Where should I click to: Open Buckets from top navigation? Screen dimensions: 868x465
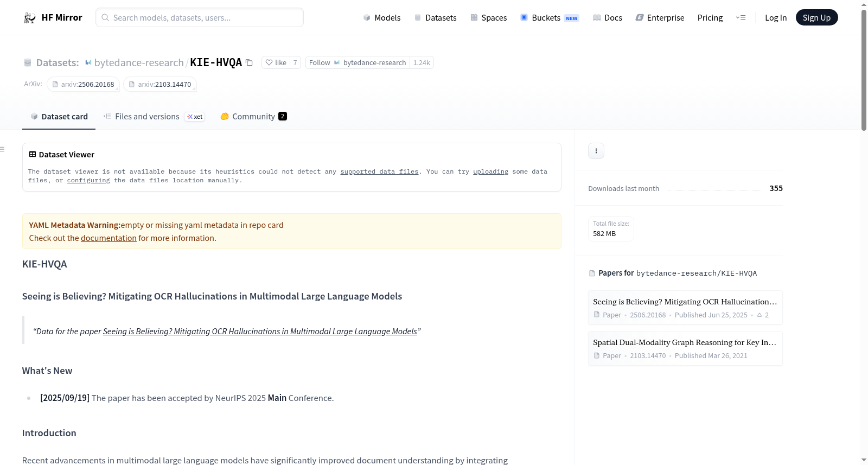(x=550, y=17)
